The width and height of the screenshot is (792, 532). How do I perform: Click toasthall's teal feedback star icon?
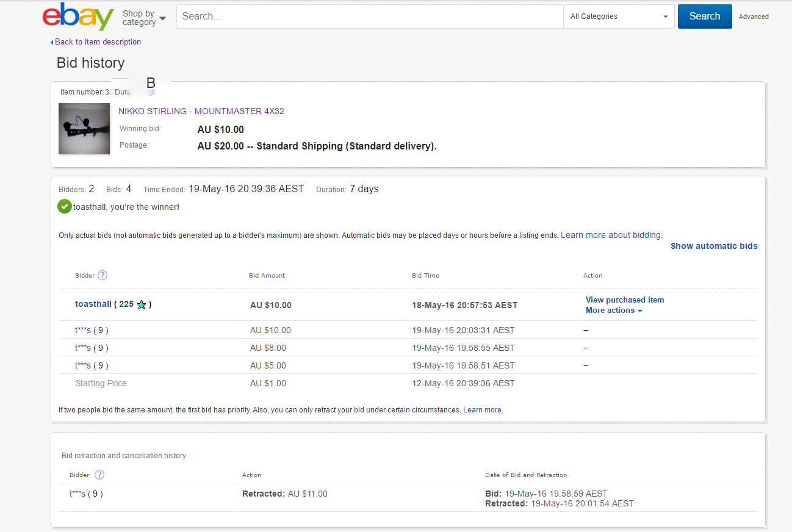[x=142, y=304]
